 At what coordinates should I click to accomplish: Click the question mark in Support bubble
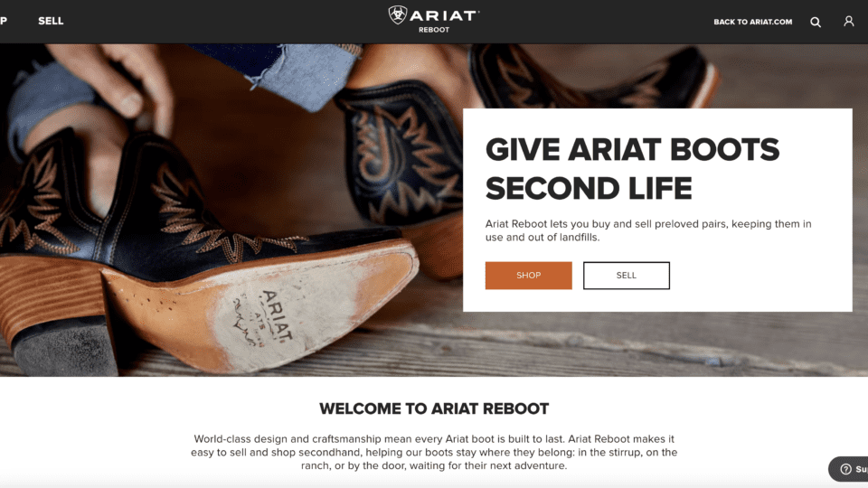click(x=845, y=469)
